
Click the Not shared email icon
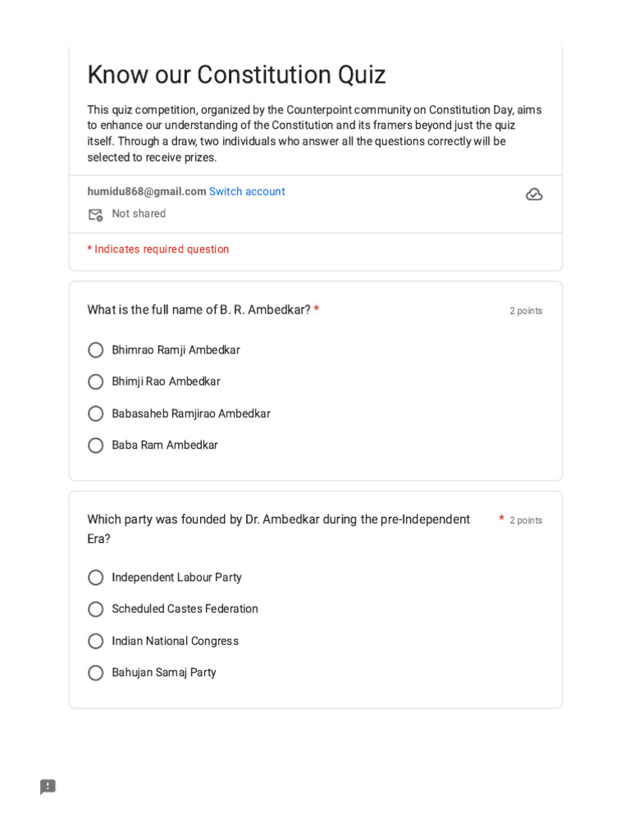(x=95, y=215)
